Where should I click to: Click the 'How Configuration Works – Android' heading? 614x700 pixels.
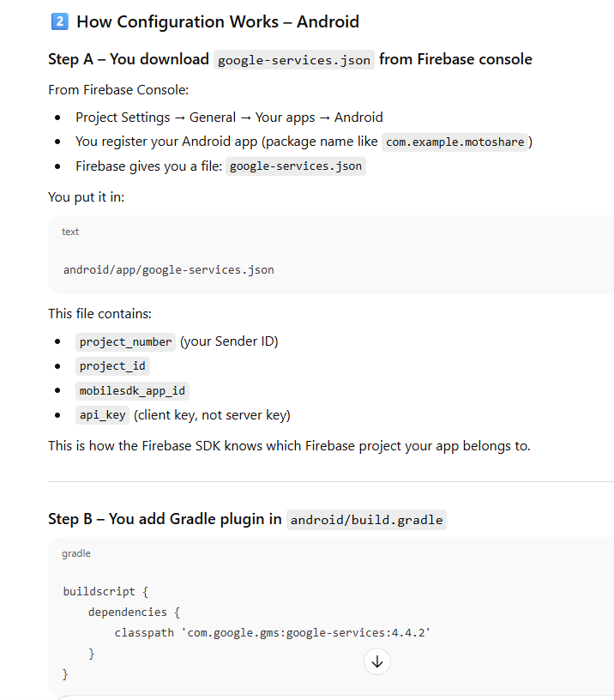(x=218, y=21)
